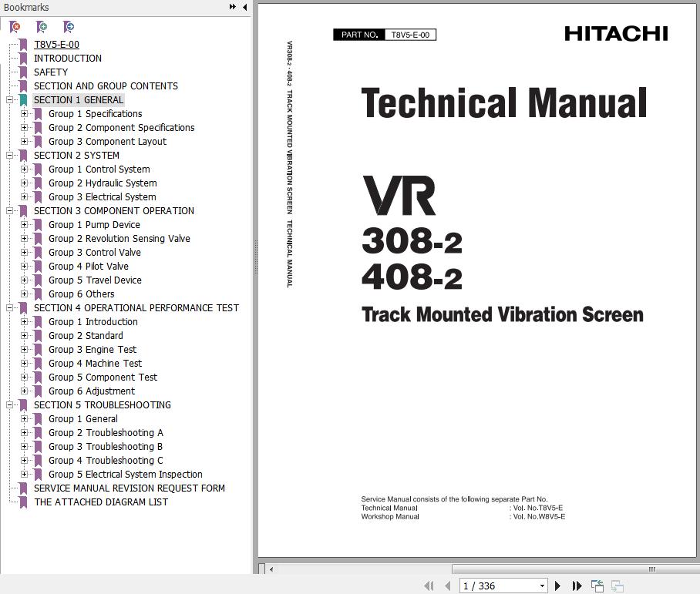
Task: Click the go-to-bookmark arrow icon in the bookmarks toolbar
Action: point(69,27)
